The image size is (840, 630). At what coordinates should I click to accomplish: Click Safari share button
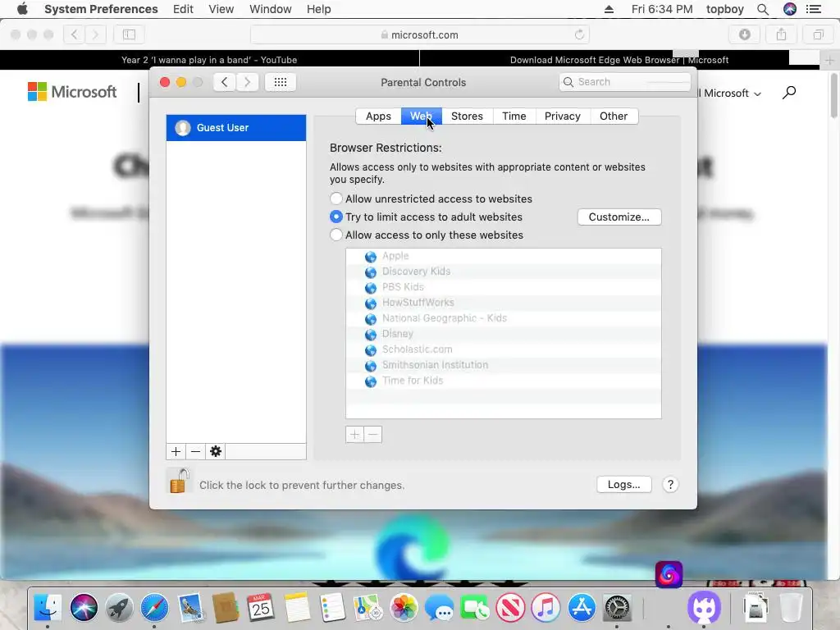781,34
